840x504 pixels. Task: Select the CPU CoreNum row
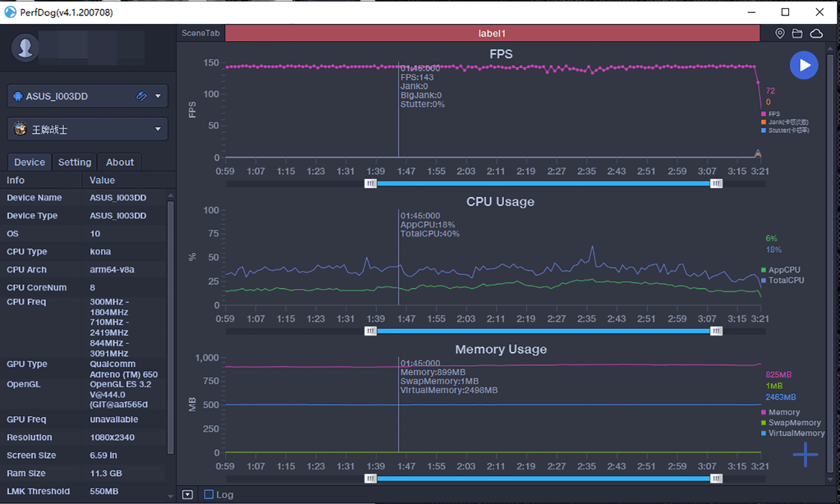[x=83, y=287]
